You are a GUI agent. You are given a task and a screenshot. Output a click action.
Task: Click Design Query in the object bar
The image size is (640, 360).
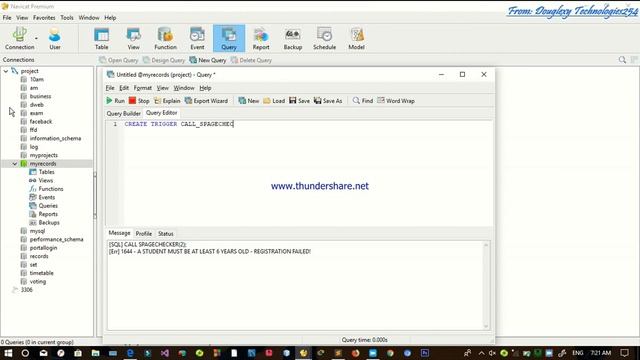coord(164,60)
